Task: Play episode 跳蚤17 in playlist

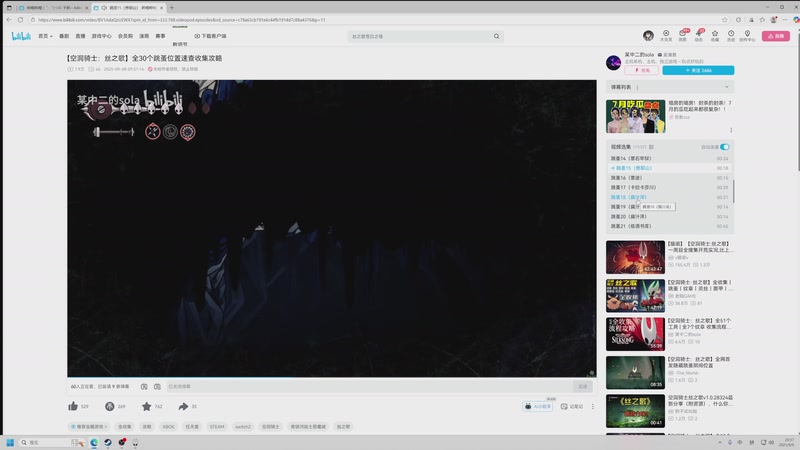Action: click(x=669, y=188)
